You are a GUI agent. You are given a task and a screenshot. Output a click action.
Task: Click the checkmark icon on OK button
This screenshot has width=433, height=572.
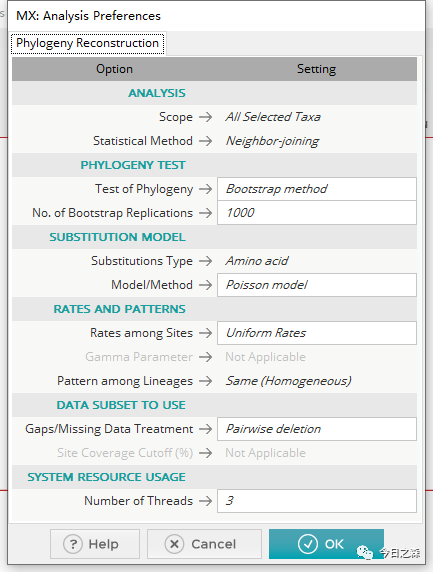[308, 544]
